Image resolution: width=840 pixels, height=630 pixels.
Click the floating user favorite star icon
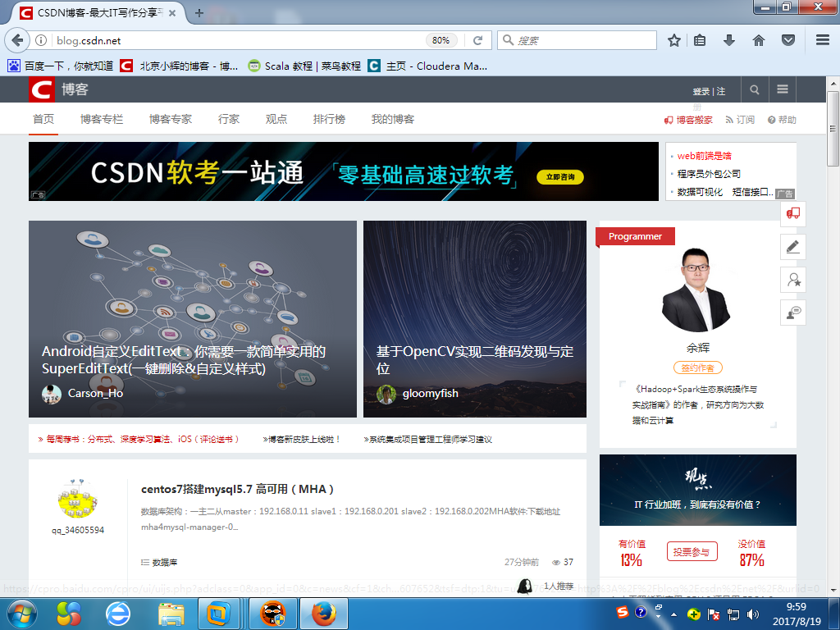793,280
